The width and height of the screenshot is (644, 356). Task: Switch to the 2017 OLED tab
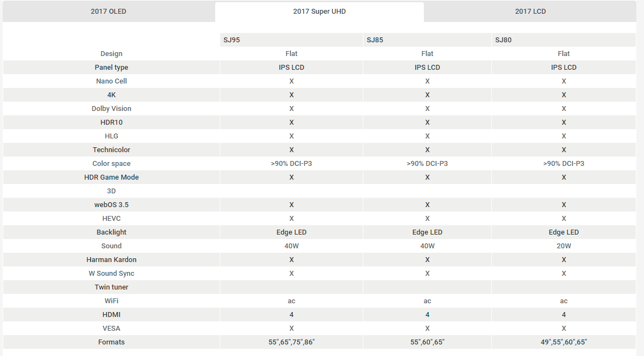[x=108, y=12]
